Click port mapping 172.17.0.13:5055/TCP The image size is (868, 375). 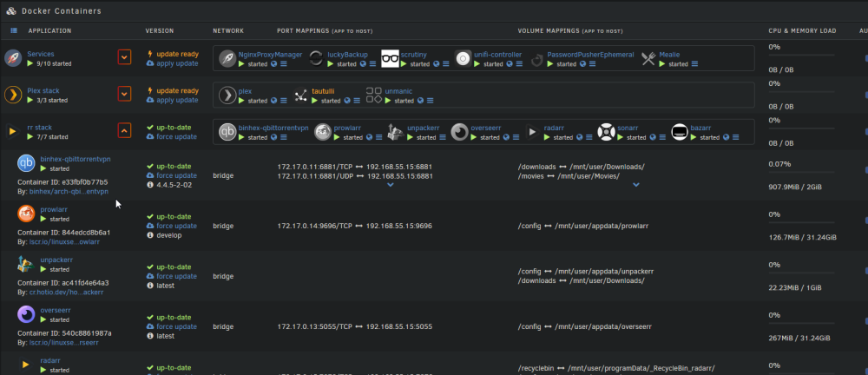[x=314, y=326]
